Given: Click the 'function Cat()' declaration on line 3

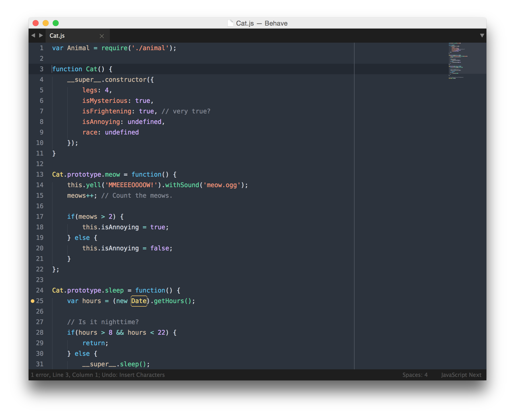Looking at the screenshot, I should [78, 69].
